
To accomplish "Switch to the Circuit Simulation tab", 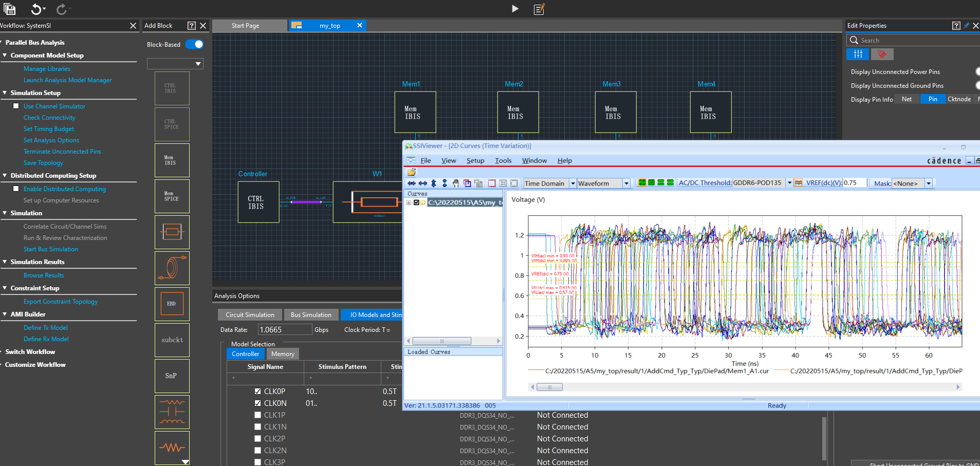I will pyautogui.click(x=250, y=315).
